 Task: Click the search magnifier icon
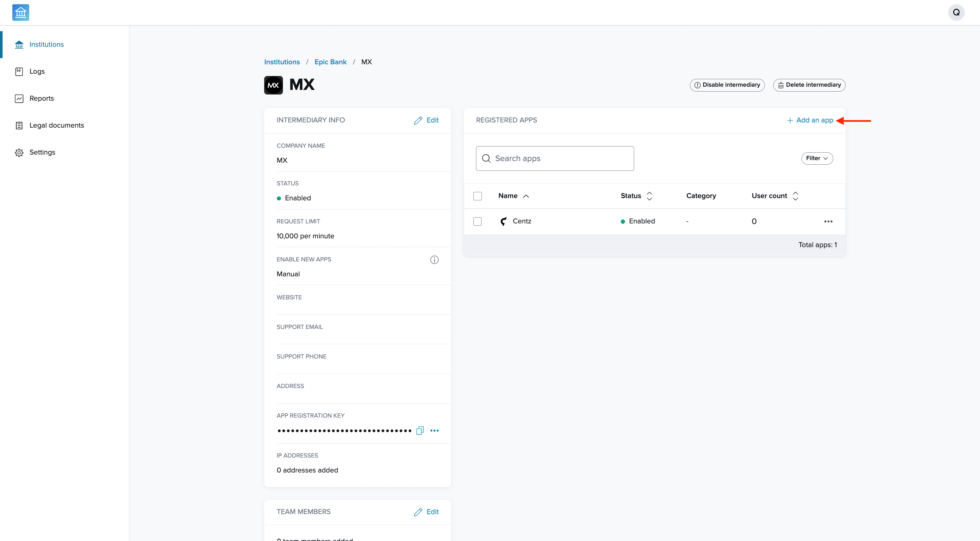[486, 158]
